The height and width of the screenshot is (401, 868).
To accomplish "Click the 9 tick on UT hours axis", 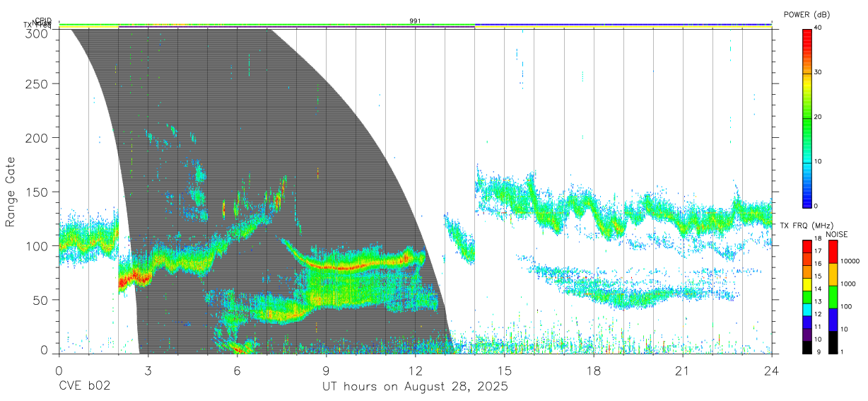I will click(326, 371).
